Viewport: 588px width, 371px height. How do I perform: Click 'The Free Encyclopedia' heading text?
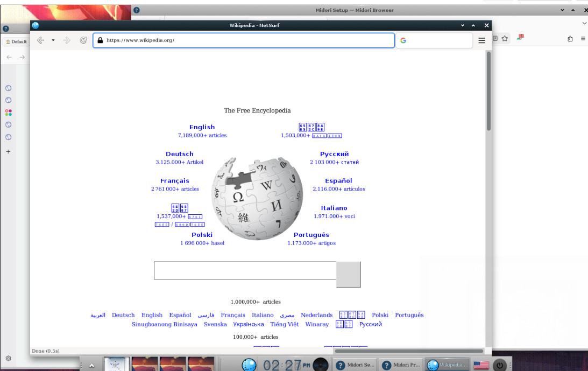(257, 110)
